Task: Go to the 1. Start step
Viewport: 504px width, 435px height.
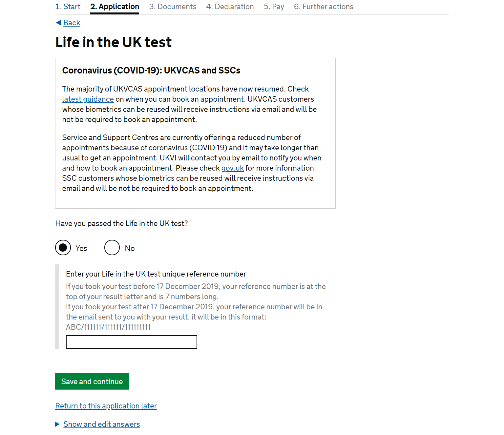Action: tap(68, 7)
